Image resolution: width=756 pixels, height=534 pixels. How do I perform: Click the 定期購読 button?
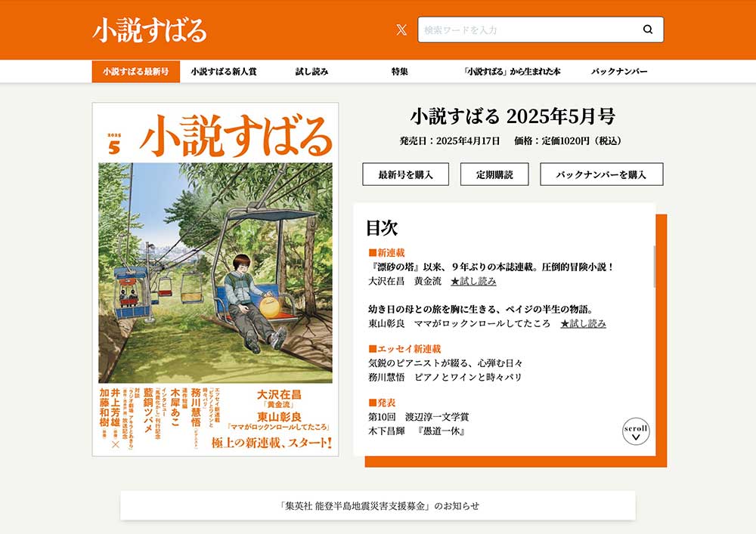[494, 174]
